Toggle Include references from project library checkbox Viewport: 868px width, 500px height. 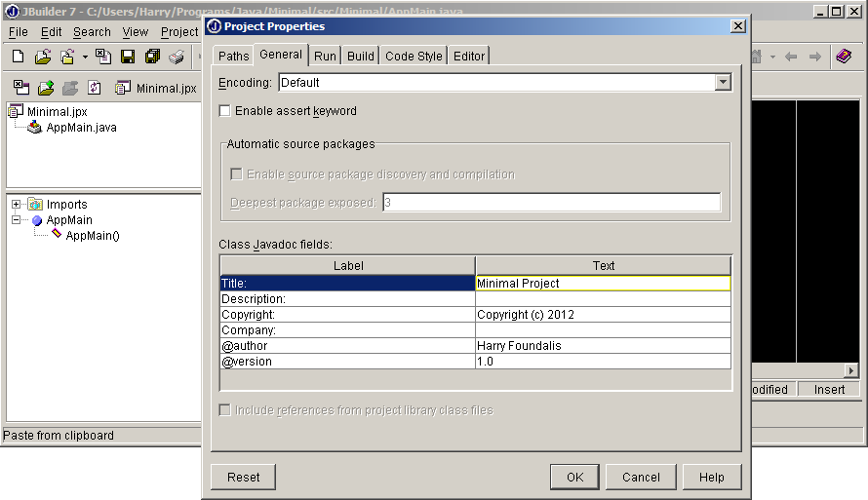(224, 410)
